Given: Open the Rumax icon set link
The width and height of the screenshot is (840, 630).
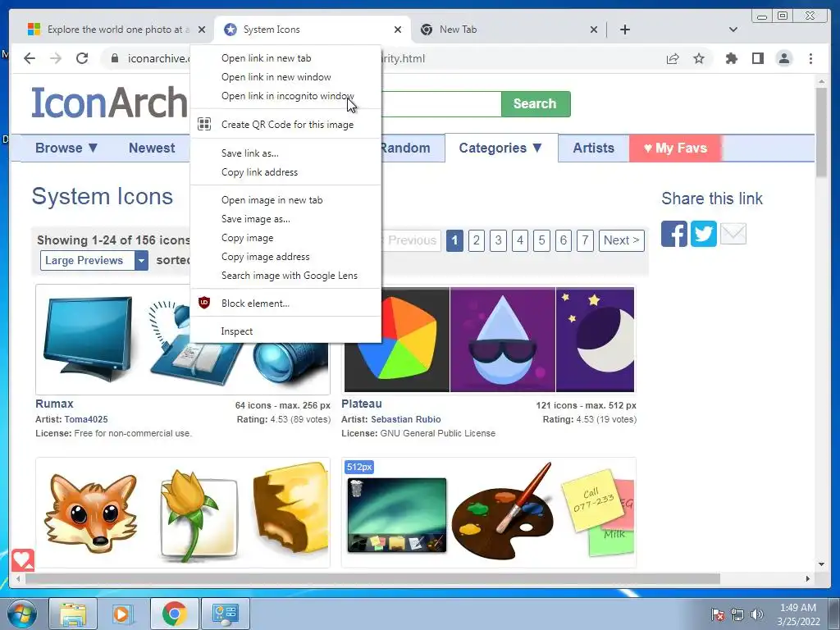Looking at the screenshot, I should 54,404.
